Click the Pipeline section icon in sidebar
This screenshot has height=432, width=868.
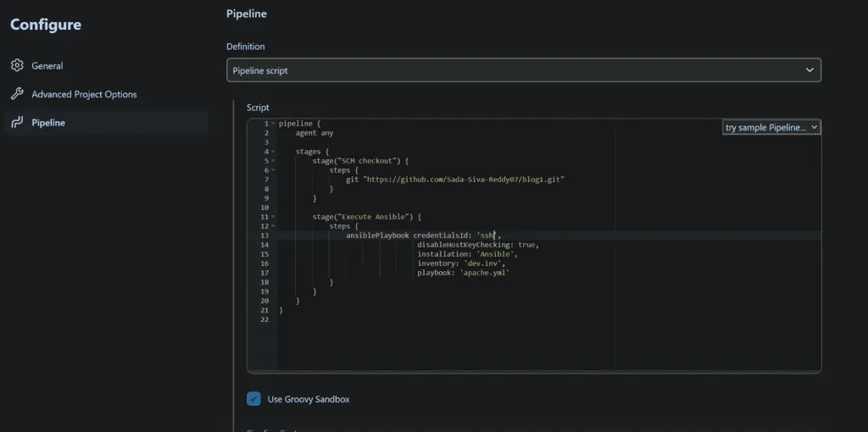tap(17, 122)
